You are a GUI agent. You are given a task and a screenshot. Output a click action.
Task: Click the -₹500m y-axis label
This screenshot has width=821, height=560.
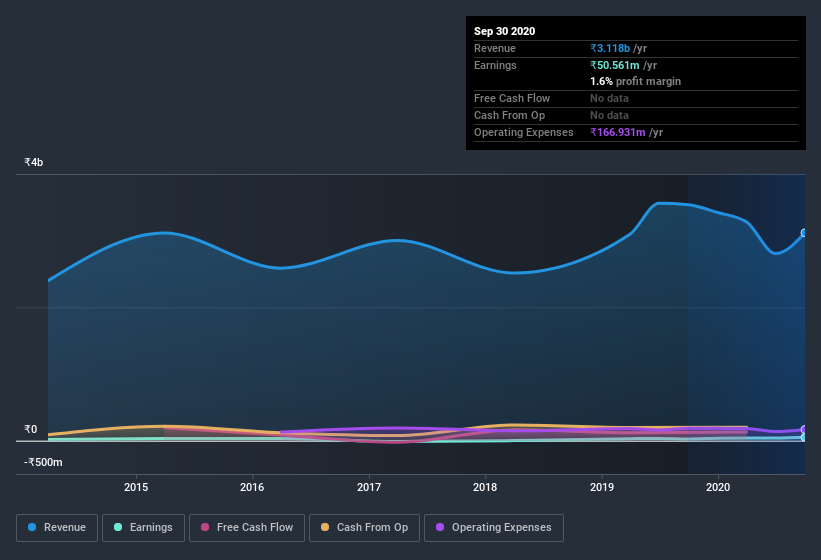coord(43,462)
